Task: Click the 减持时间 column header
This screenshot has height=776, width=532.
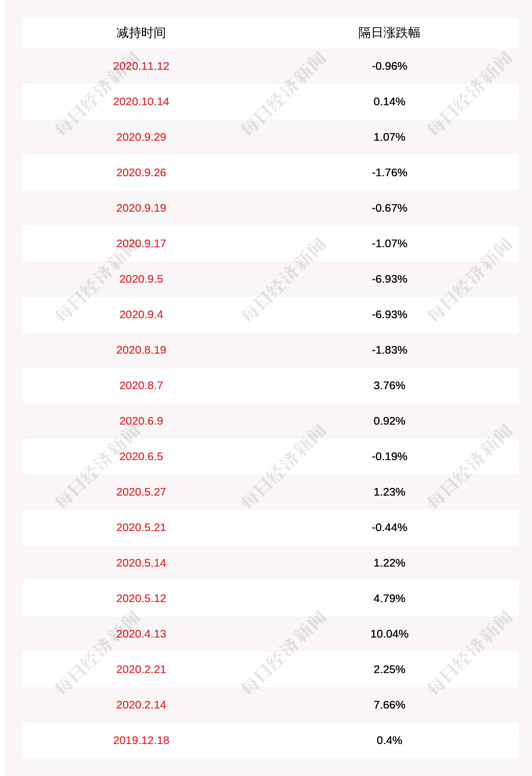Action: (x=141, y=33)
